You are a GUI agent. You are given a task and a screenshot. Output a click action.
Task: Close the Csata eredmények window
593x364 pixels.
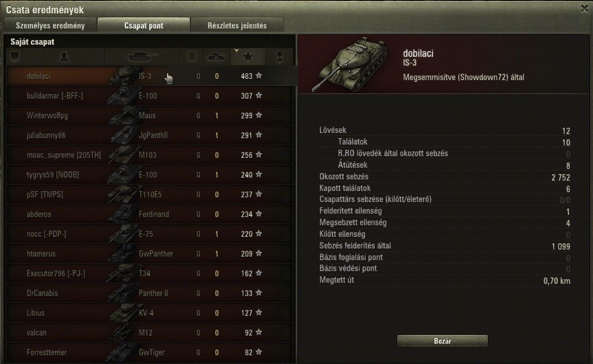(x=584, y=8)
